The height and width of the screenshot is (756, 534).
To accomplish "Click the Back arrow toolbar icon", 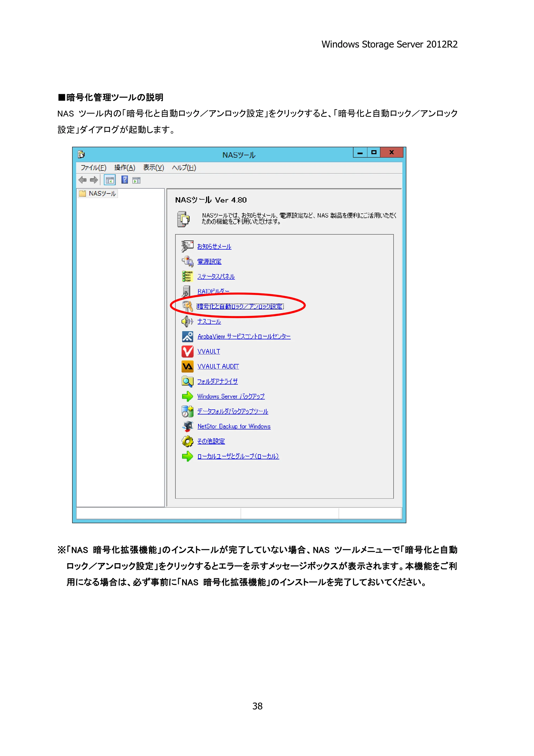I will [x=82, y=180].
